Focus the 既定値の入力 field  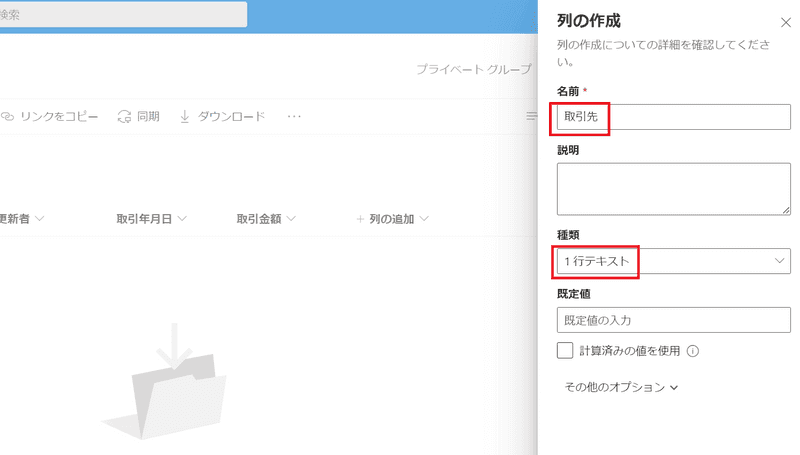pos(673,320)
